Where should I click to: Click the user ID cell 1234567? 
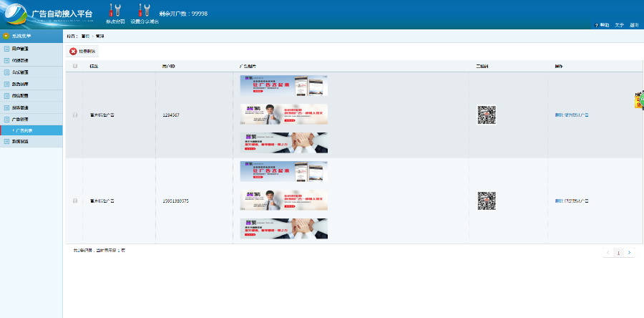(171, 115)
